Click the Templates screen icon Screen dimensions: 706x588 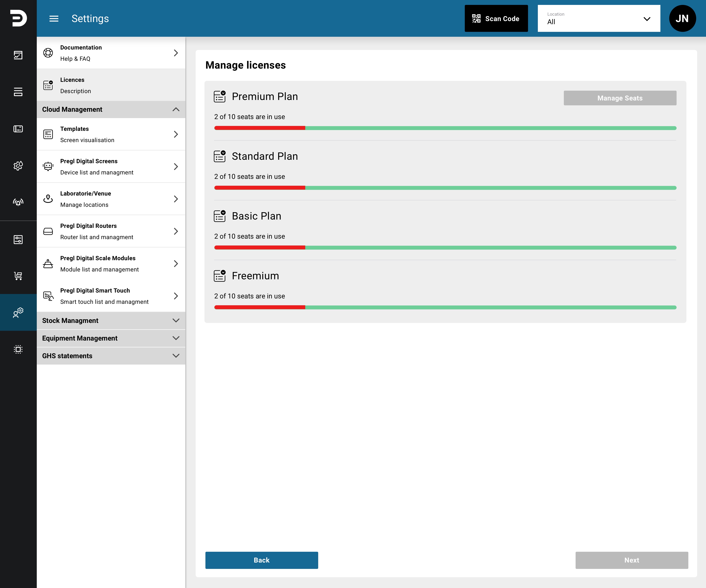click(x=48, y=134)
